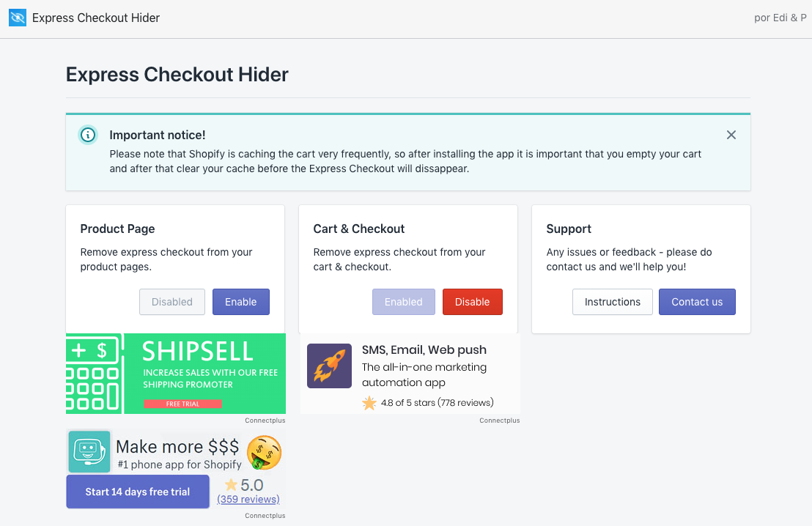The height and width of the screenshot is (526, 812).
Task: Open the Instructions page
Action: 612,302
